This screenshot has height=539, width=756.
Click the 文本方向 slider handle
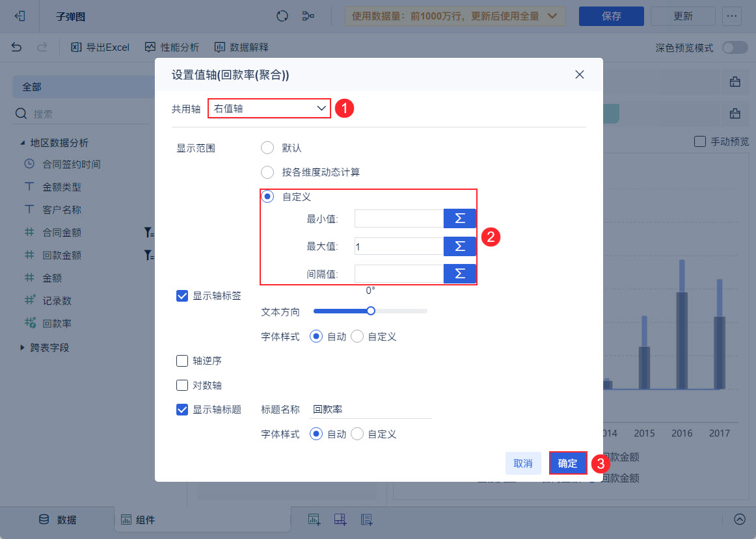click(x=371, y=311)
